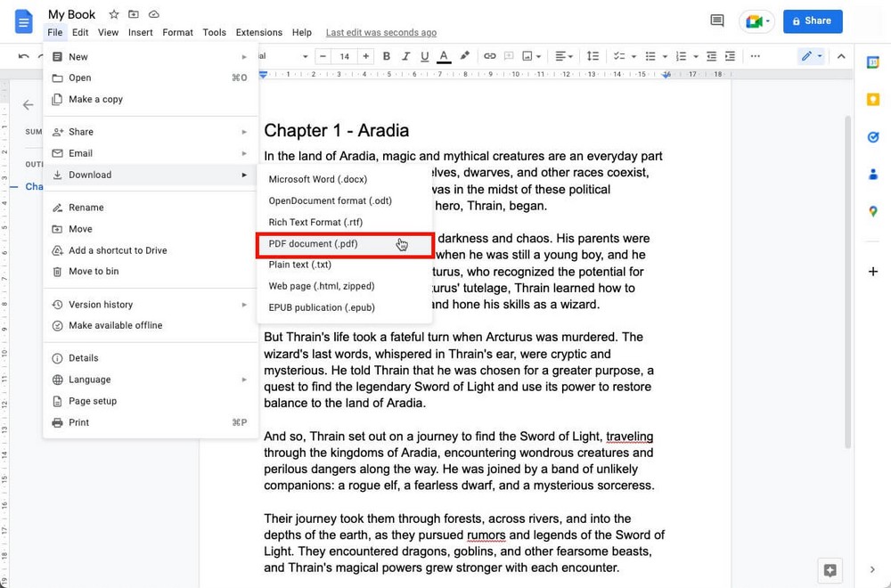Toggle bold formatting in the toolbar
The image size is (891, 588).
click(x=386, y=55)
